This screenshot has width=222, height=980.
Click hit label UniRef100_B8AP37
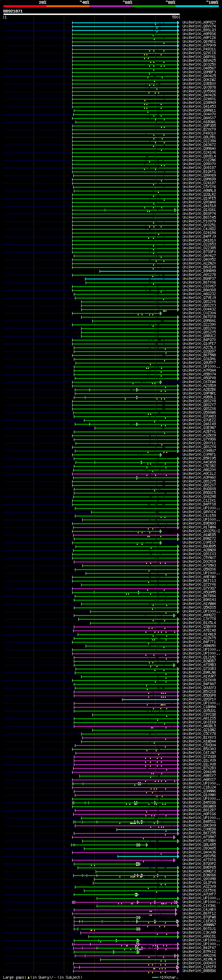tap(199, 278)
